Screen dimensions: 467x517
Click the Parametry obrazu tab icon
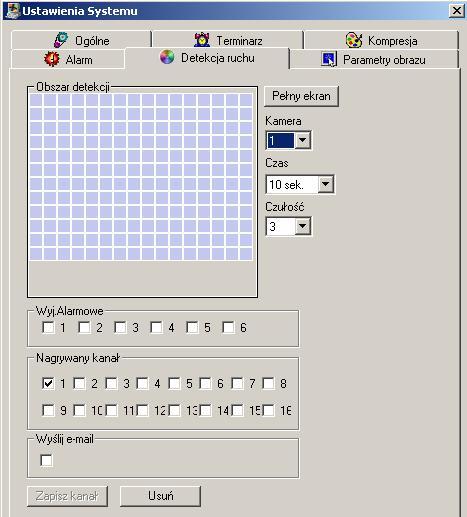[x=329, y=59]
